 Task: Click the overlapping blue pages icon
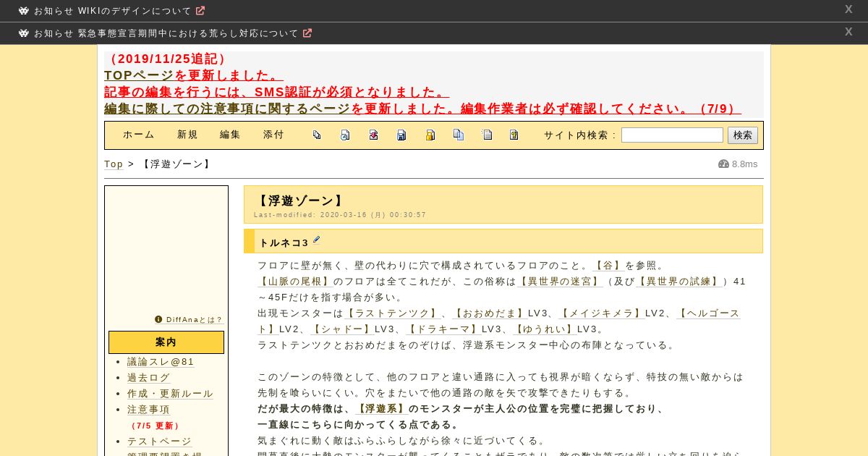click(459, 135)
